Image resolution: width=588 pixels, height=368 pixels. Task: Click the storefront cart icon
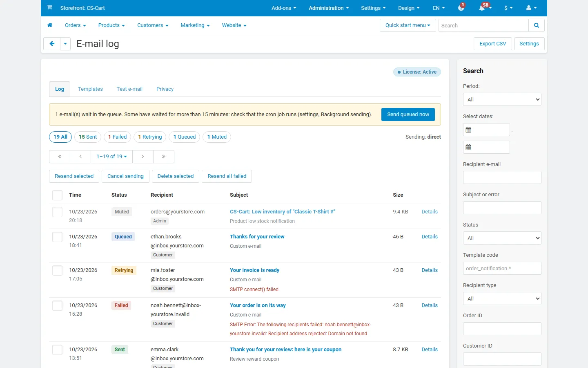[x=49, y=7]
